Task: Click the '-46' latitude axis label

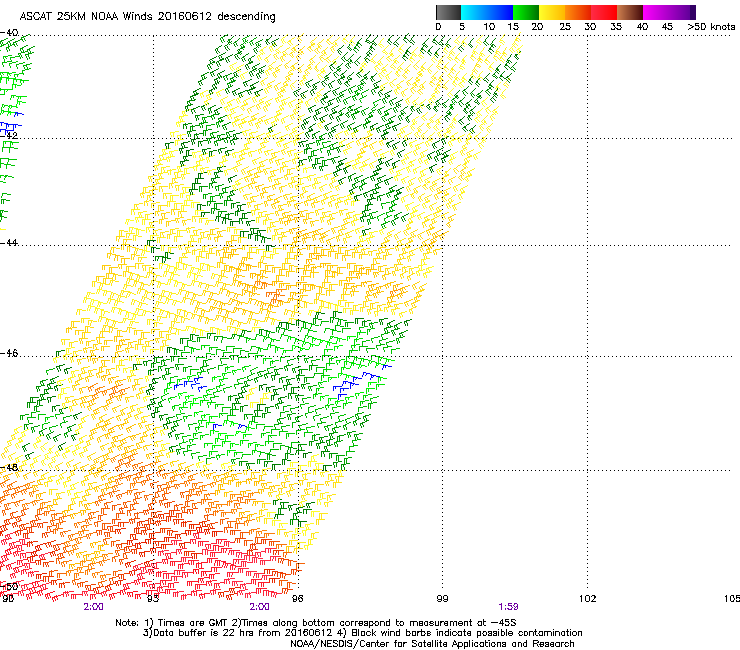Action: pos(9,354)
